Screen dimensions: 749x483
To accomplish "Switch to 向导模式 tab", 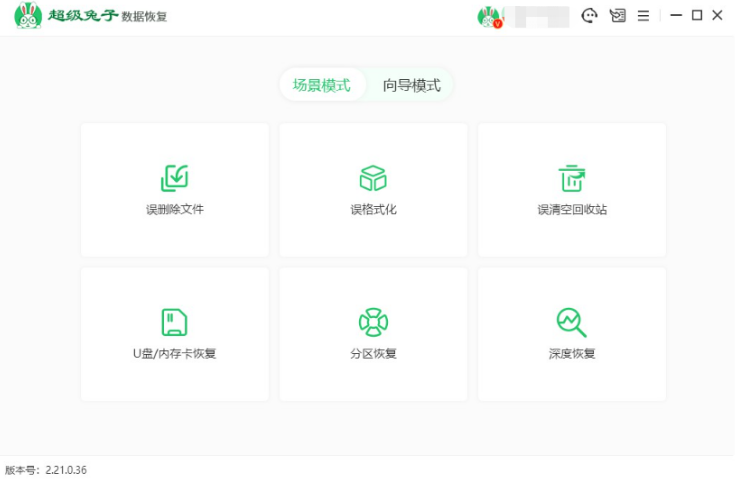I will tap(411, 85).
